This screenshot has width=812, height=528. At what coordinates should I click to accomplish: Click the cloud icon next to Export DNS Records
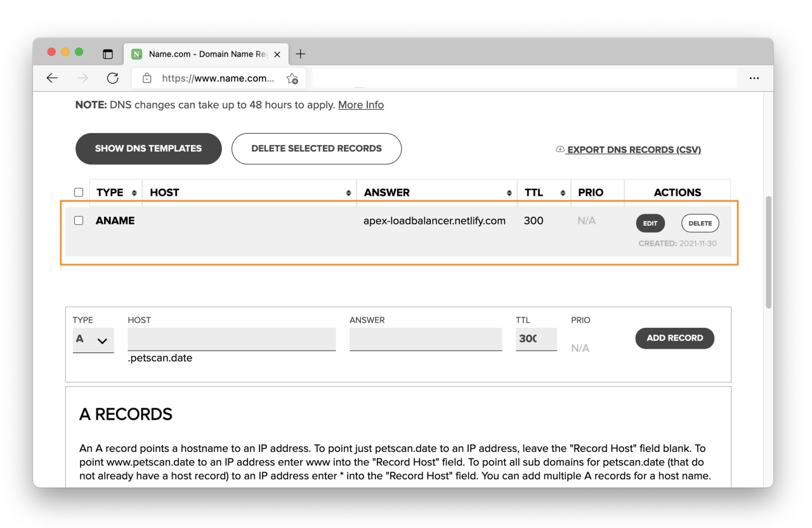559,149
